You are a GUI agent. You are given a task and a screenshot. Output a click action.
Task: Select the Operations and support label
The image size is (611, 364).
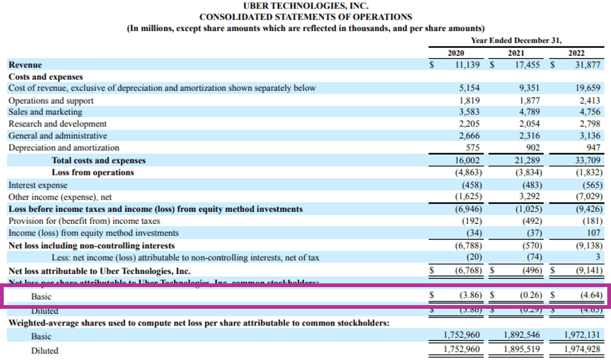[51, 100]
